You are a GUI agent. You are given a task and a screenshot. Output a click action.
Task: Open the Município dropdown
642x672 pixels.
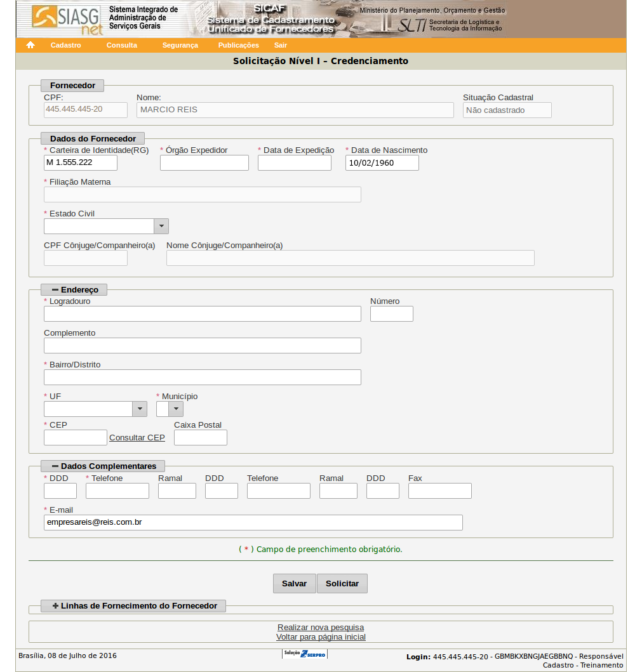click(170, 409)
